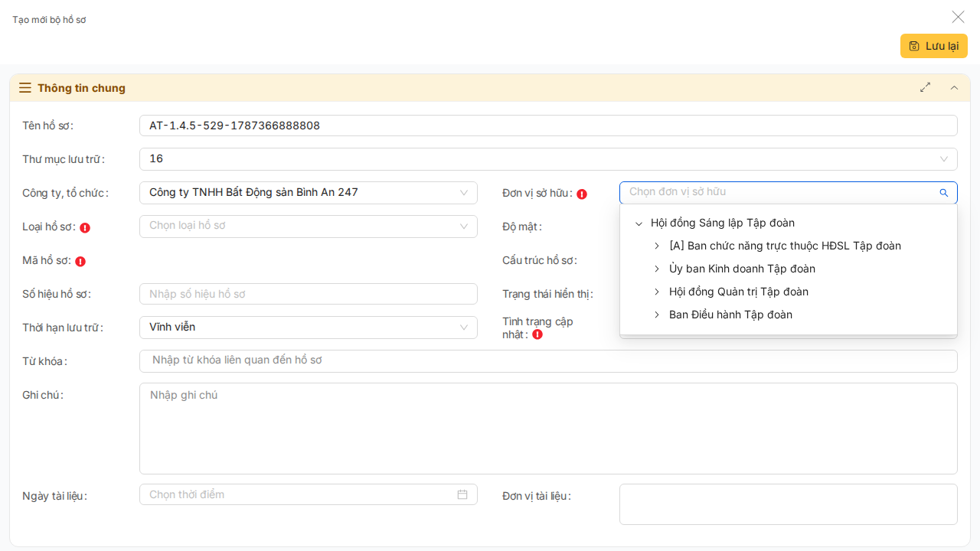Close the Tạo mới bộ hồ sơ dialog
This screenshot has height=551, width=980.
click(959, 17)
